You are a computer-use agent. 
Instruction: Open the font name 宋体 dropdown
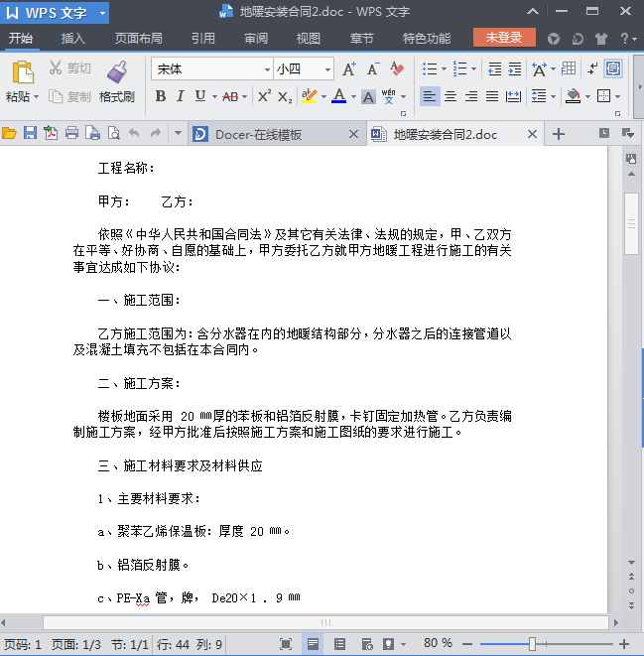point(267,69)
